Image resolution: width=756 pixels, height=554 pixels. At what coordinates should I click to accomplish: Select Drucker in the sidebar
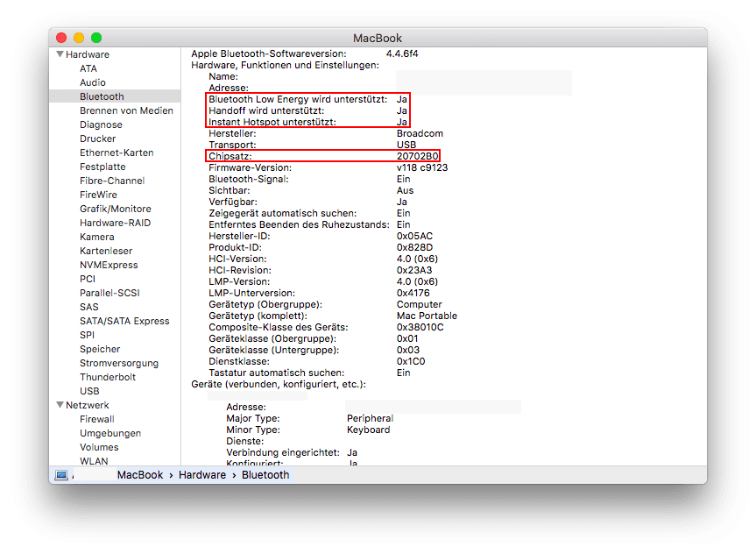tap(97, 138)
